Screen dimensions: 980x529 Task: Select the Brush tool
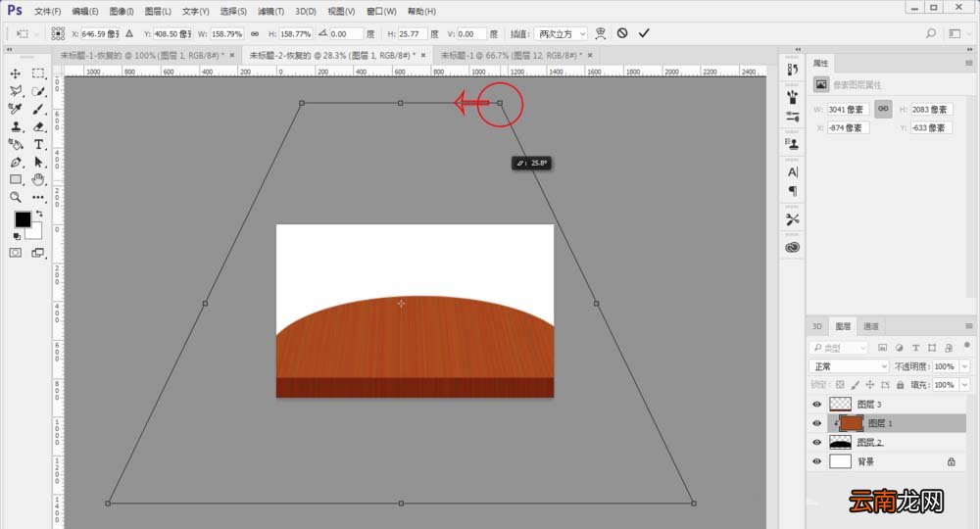click(38, 109)
